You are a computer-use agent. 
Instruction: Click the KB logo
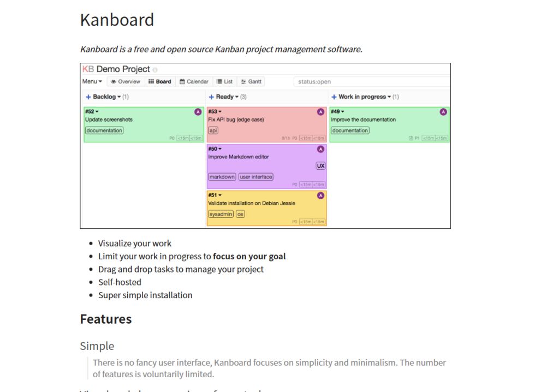(x=88, y=69)
